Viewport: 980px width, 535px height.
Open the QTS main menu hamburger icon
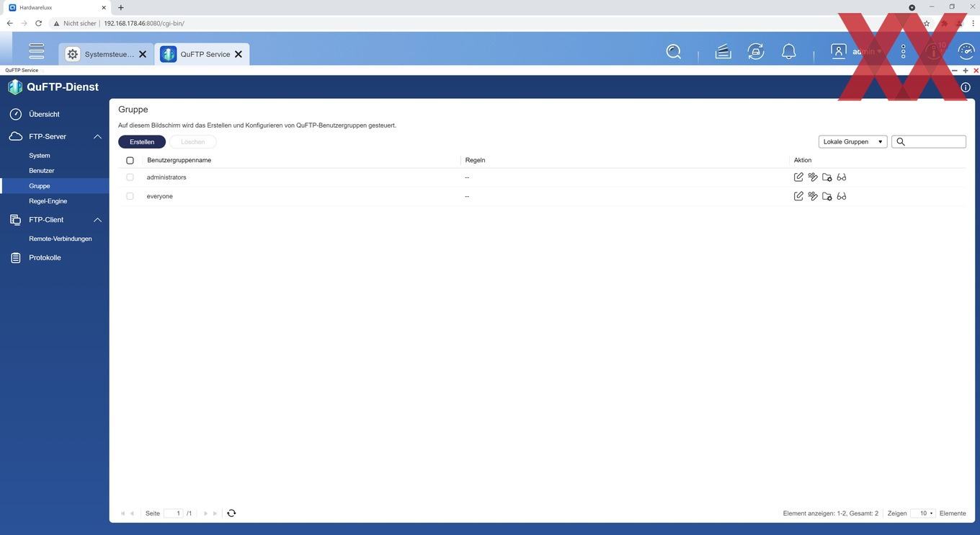click(x=37, y=51)
